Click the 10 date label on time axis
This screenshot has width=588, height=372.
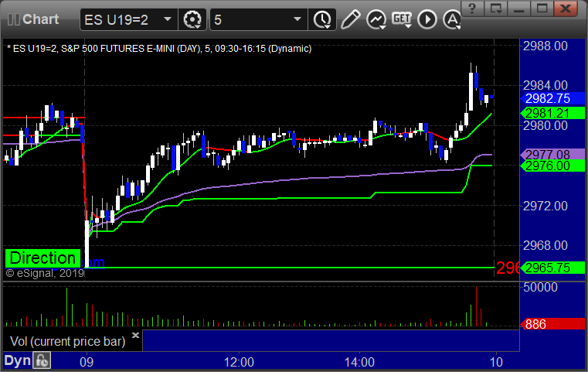tap(496, 362)
